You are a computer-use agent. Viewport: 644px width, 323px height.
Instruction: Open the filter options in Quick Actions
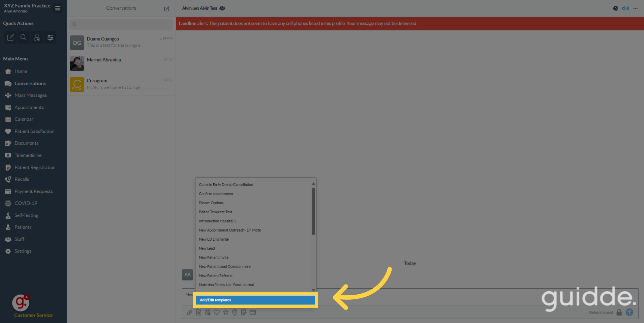point(50,37)
